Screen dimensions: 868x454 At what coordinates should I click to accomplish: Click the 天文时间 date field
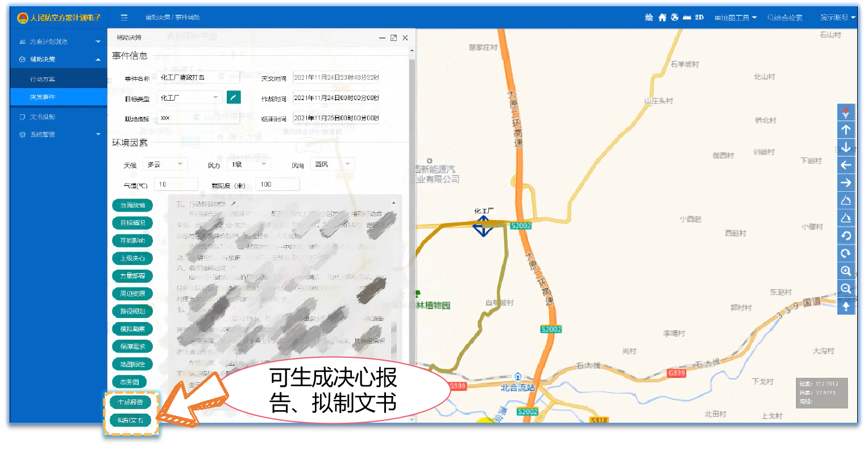(336, 77)
